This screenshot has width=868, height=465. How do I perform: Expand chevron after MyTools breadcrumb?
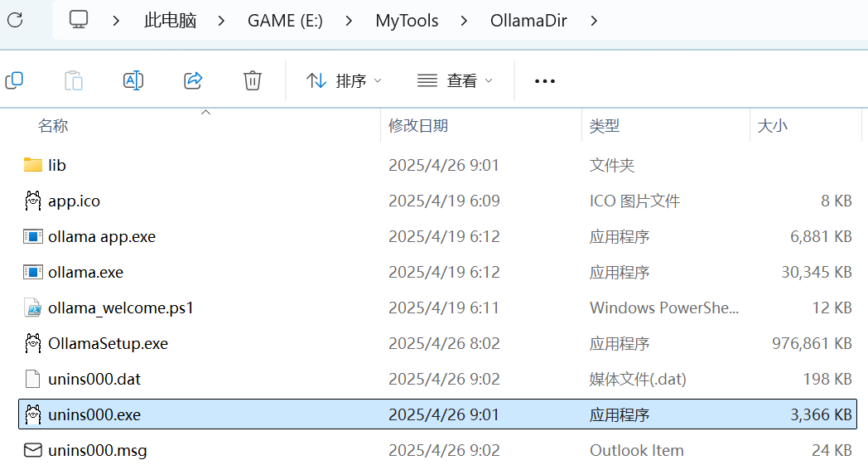(464, 21)
